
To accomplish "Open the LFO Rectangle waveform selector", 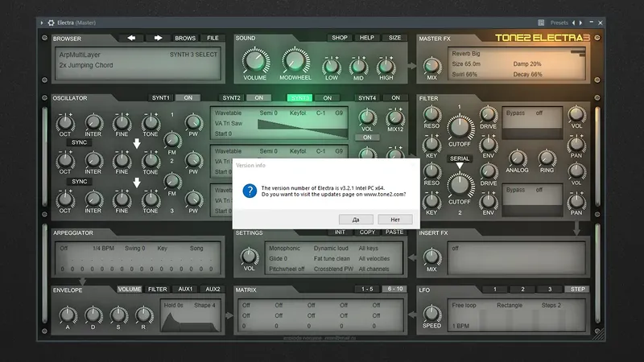I will 510,305.
